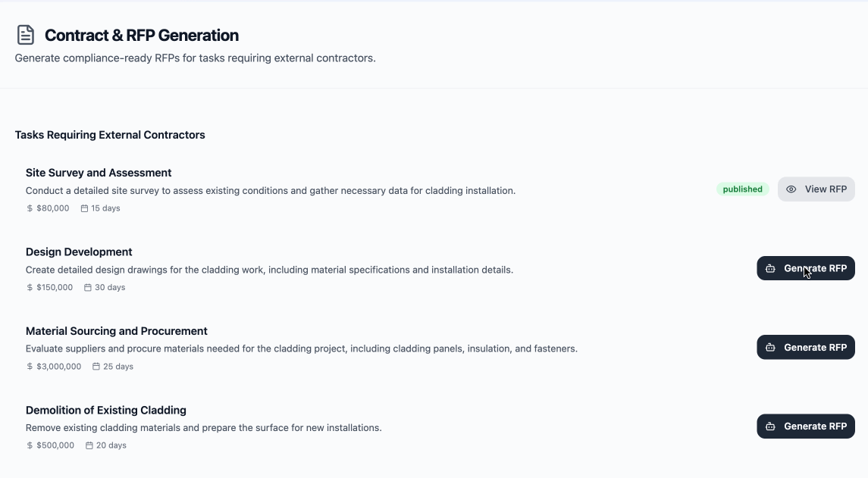Screen dimensions: 868x478
Task: Generate RFP for Material Sourcing and Procurement
Action: (x=806, y=347)
